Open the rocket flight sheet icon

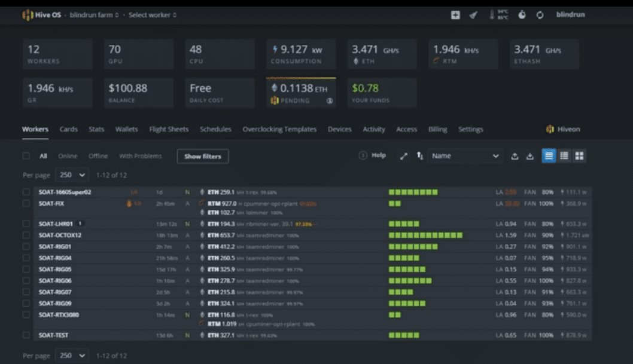[473, 15]
